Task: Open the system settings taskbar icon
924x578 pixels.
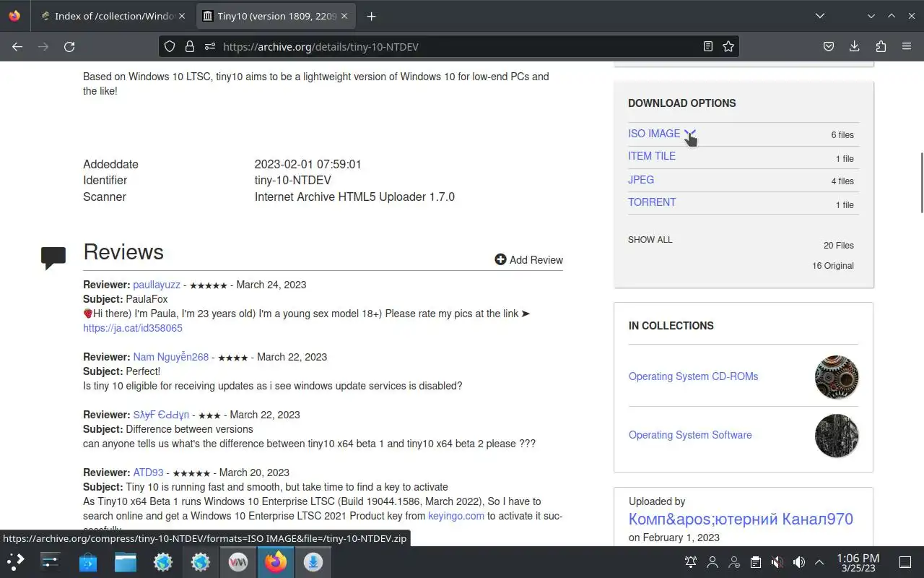Action: [x=51, y=561]
